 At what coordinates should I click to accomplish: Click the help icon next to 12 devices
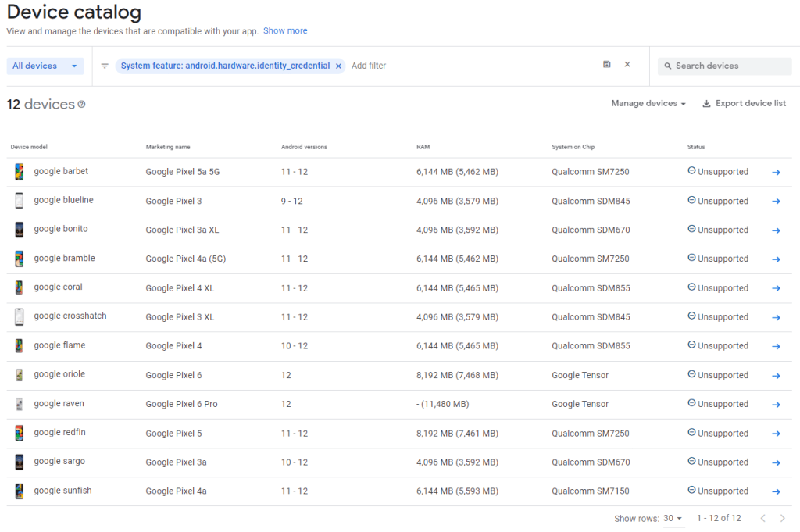[x=81, y=104]
